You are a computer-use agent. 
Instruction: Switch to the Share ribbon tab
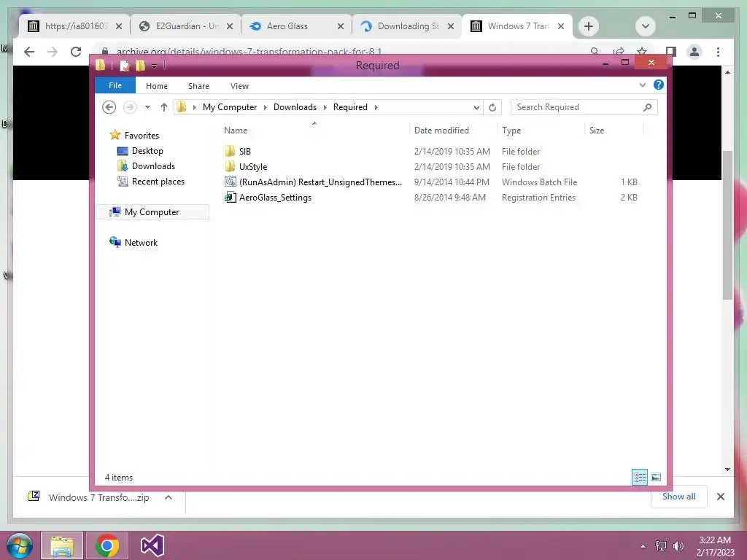coord(198,86)
